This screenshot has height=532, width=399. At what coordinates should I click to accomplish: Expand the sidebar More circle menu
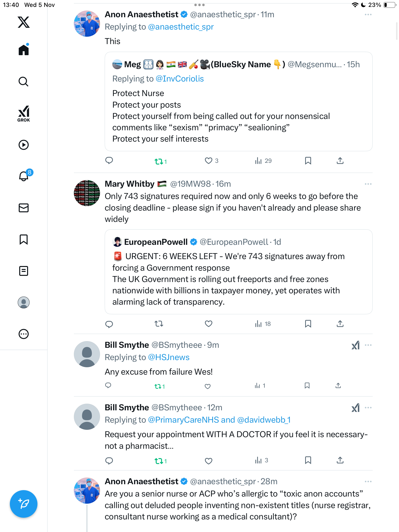(x=24, y=334)
